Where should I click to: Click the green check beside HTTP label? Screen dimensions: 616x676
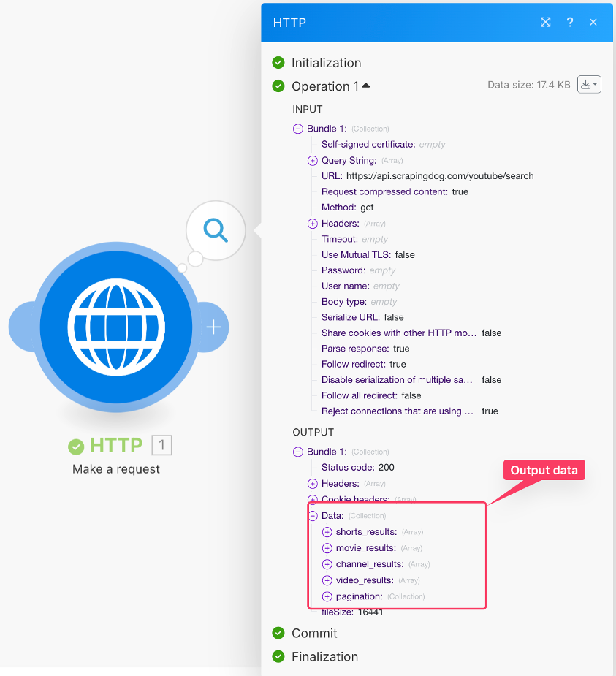point(76,447)
